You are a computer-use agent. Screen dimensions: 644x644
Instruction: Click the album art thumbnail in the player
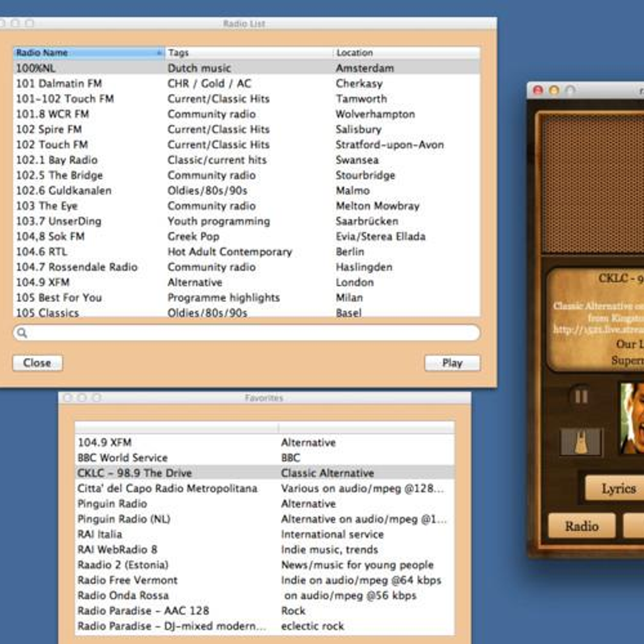tap(632, 418)
